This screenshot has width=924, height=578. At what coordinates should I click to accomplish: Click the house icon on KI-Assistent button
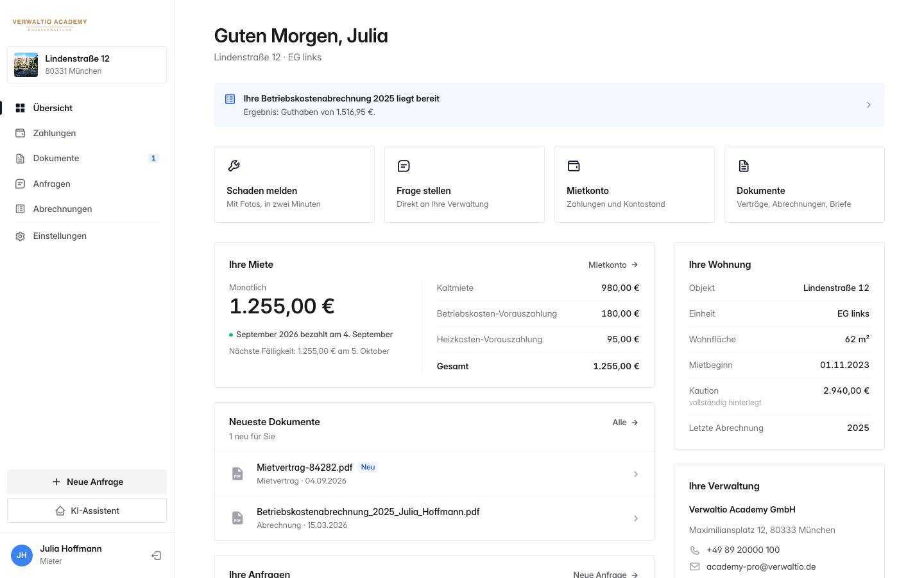click(x=60, y=511)
